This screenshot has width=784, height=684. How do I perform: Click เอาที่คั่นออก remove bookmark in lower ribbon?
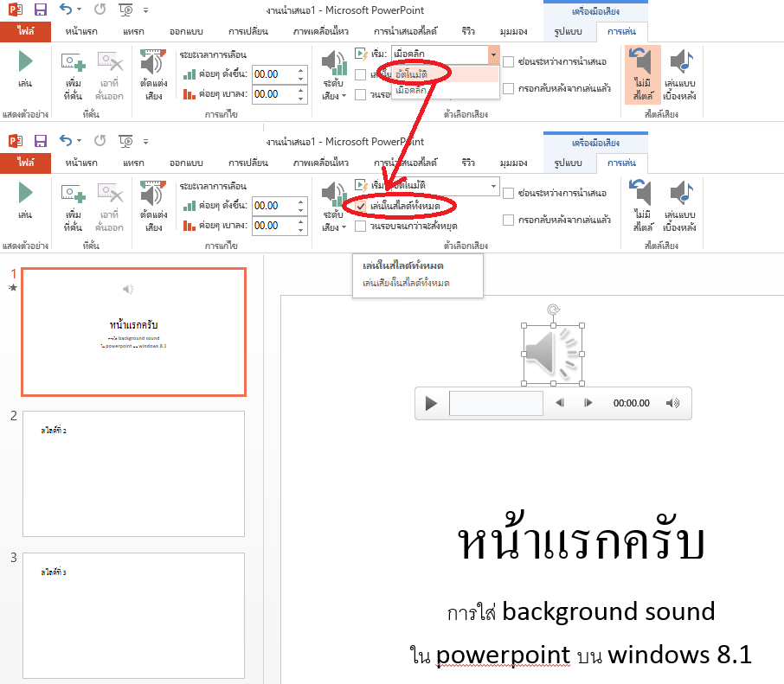(x=110, y=207)
